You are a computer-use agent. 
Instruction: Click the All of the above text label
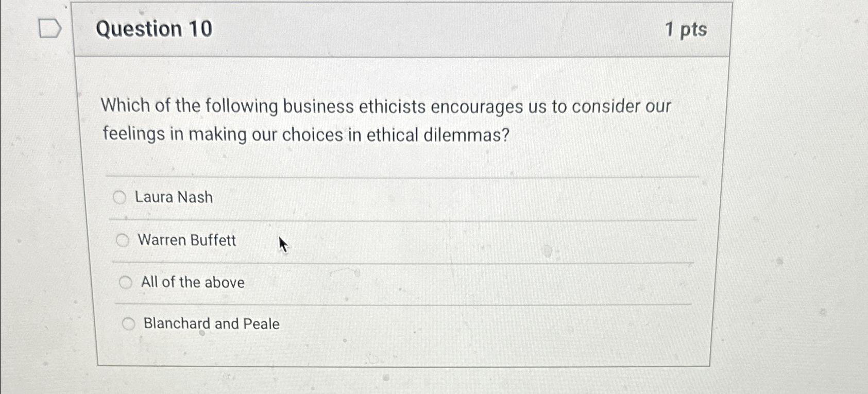pos(193,281)
